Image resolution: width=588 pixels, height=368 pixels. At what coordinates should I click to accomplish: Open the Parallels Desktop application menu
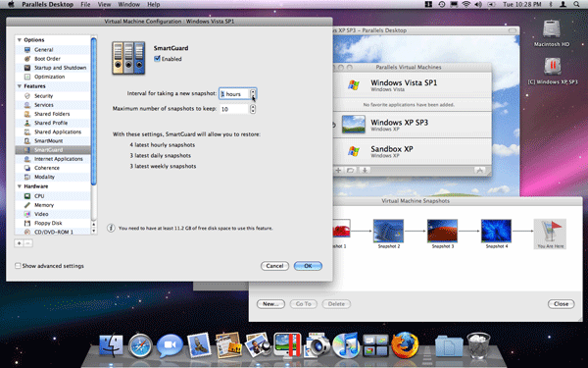48,5
